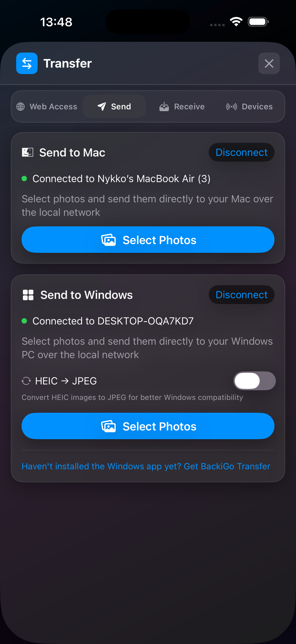The image size is (296, 644).
Task: Click the Receive tray icon
Action: click(x=164, y=106)
